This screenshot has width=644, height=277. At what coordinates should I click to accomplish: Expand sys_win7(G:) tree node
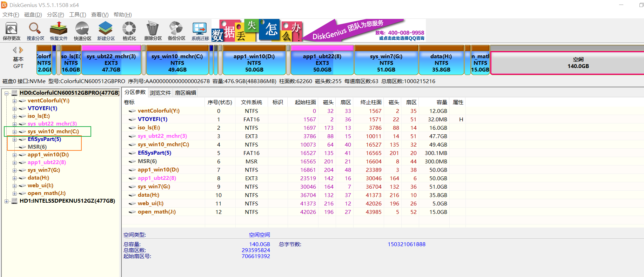click(14, 170)
